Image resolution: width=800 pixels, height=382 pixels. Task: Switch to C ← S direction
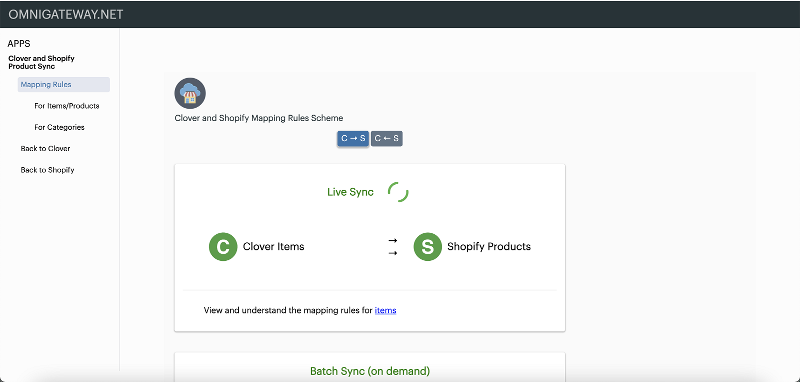[x=387, y=138]
